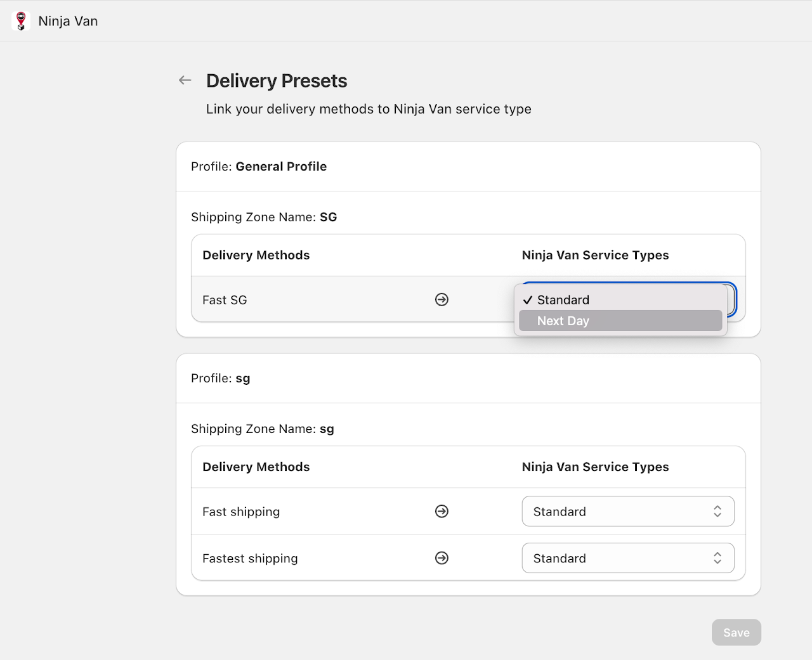The width and height of the screenshot is (812, 660).
Task: Click the Ninja Van logo icon
Action: [21, 21]
